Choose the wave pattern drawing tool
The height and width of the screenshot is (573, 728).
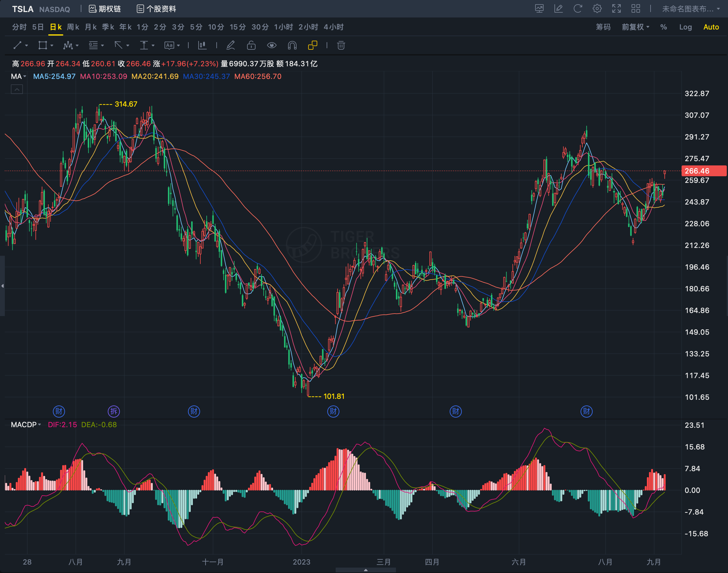pyautogui.click(x=68, y=45)
